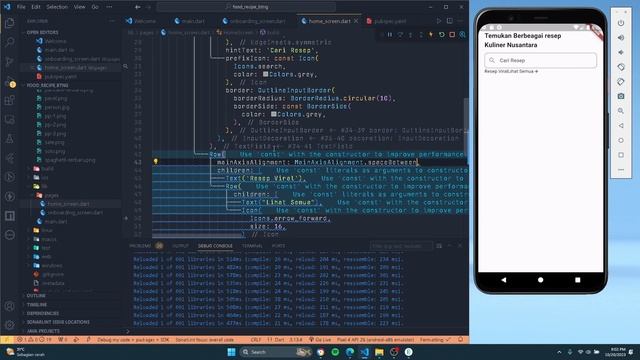Click the Pixel 4 API device selector
Screen dimensions: 640x360
point(375,340)
